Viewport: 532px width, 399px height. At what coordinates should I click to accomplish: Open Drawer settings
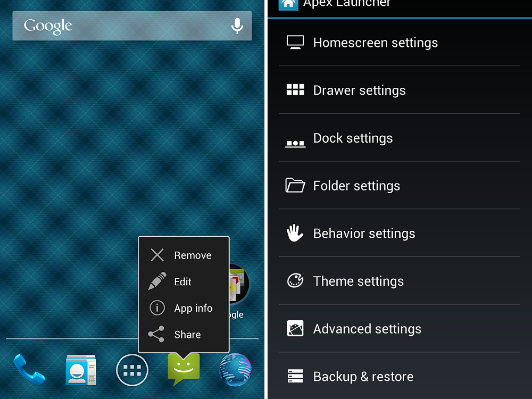[x=359, y=90]
